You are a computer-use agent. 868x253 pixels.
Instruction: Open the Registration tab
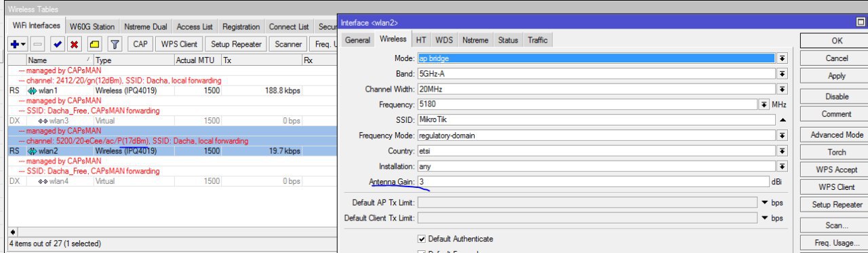click(241, 27)
